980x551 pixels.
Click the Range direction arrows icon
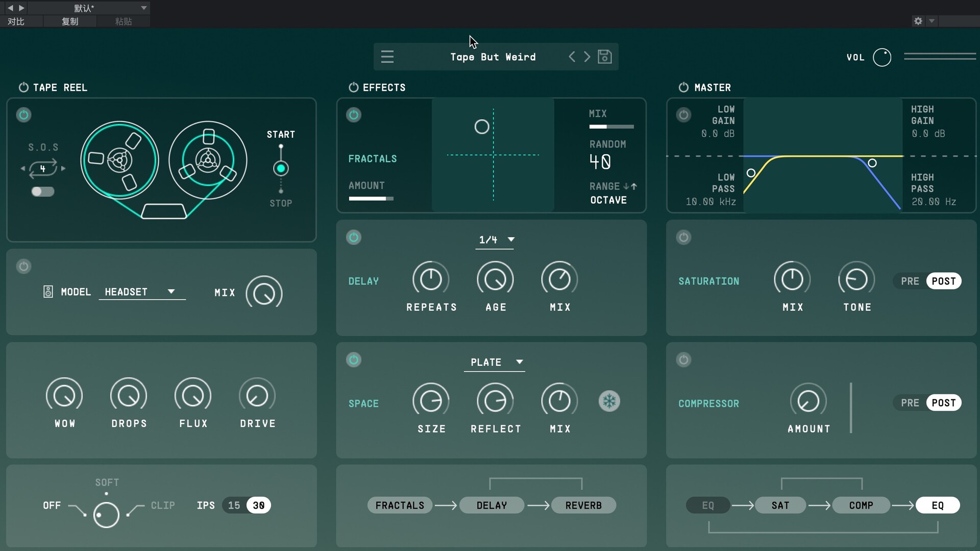[630, 186]
